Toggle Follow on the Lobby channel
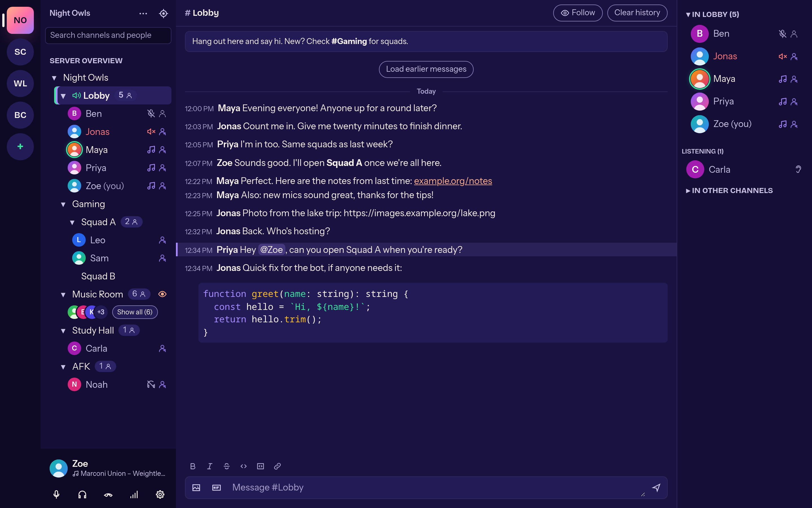Screen dimensions: 812x508 pos(578,13)
